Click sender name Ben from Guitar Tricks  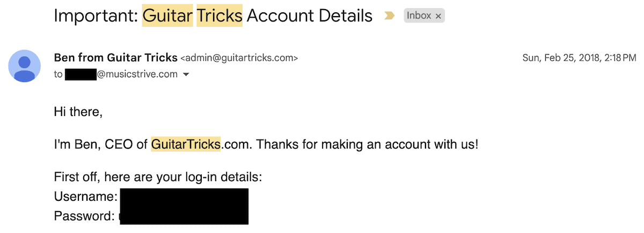[x=115, y=57]
